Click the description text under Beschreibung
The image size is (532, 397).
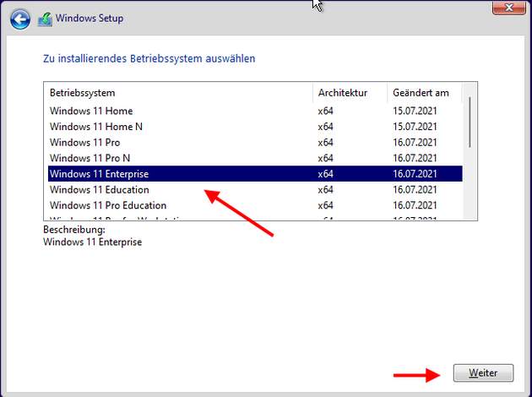92,242
